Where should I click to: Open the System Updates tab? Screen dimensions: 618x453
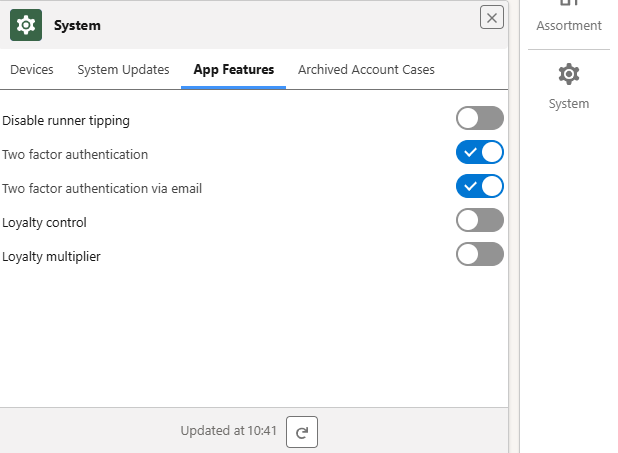tap(123, 70)
